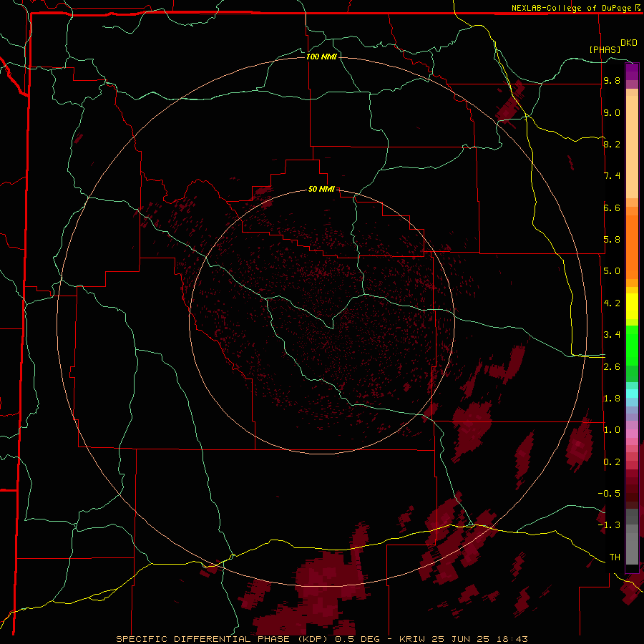This screenshot has height=644, width=644.
Task: Click the [PHAS] legend heading
Action: 605,50
